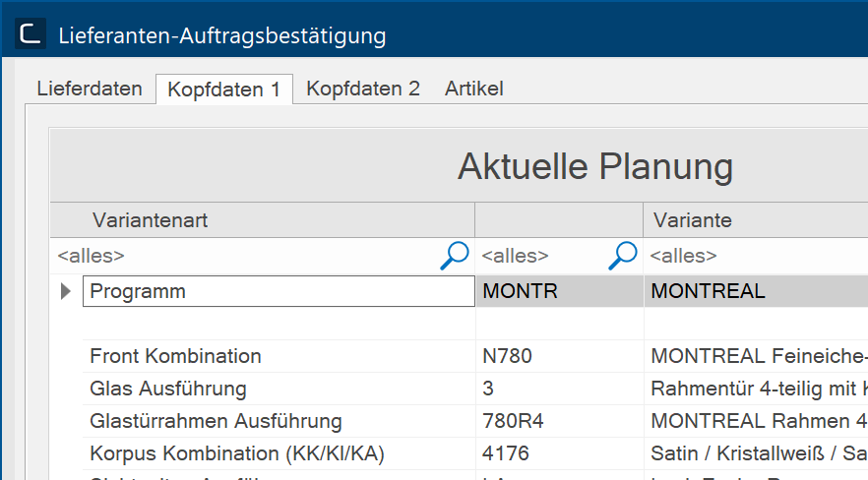
Task: Click the code column filter field
Action: pos(539,256)
